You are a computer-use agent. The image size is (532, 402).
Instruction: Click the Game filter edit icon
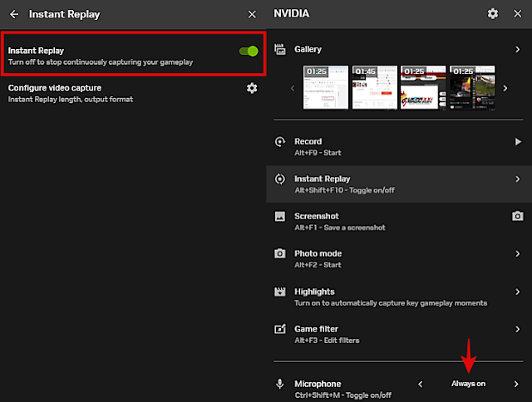[x=280, y=329]
